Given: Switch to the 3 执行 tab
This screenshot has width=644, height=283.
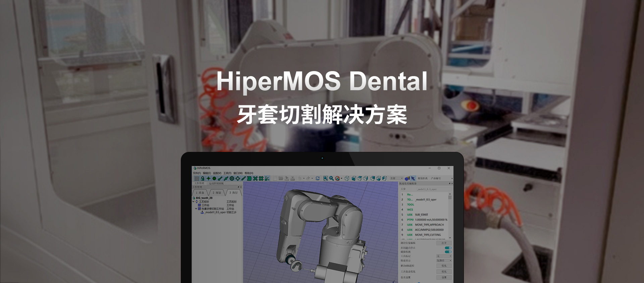Looking at the screenshot, I should [233, 193].
